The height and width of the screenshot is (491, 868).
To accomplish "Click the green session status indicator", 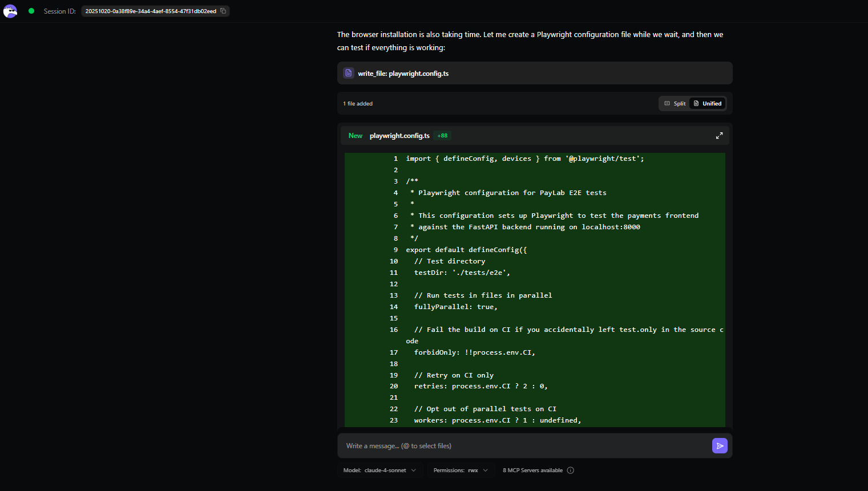I will (x=31, y=11).
